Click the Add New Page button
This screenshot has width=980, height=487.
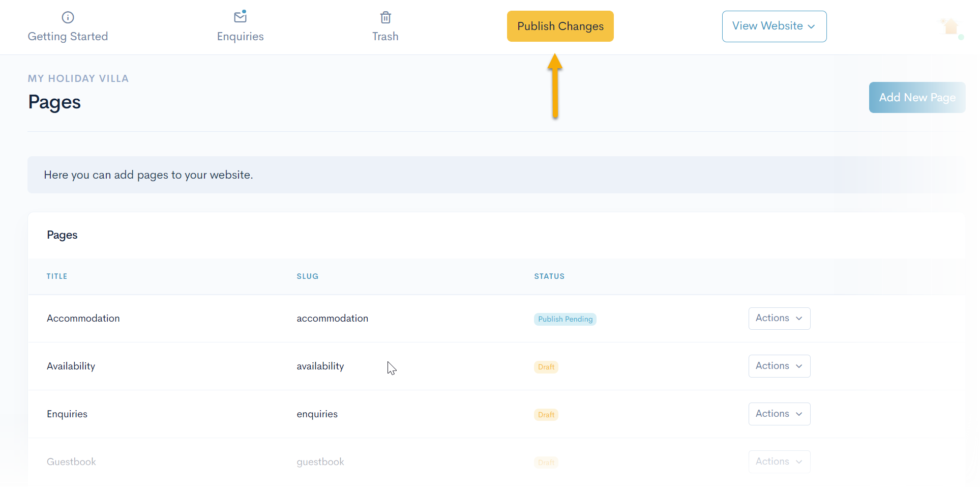916,98
